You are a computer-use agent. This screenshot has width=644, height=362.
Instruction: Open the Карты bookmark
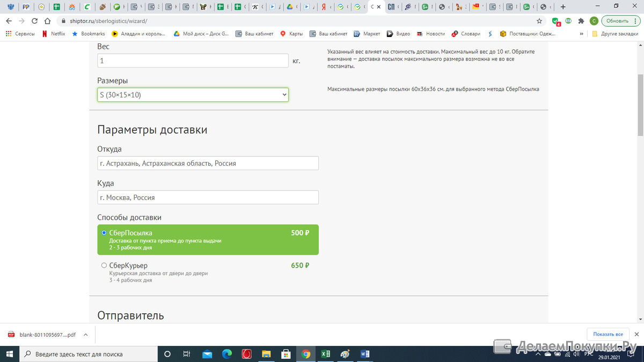tap(291, 33)
